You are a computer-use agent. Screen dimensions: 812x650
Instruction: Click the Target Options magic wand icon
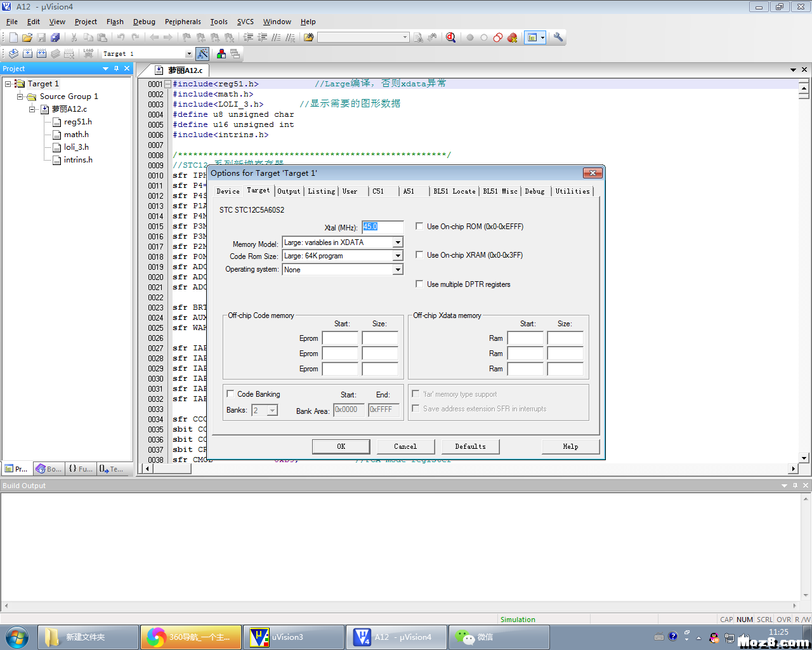(202, 54)
